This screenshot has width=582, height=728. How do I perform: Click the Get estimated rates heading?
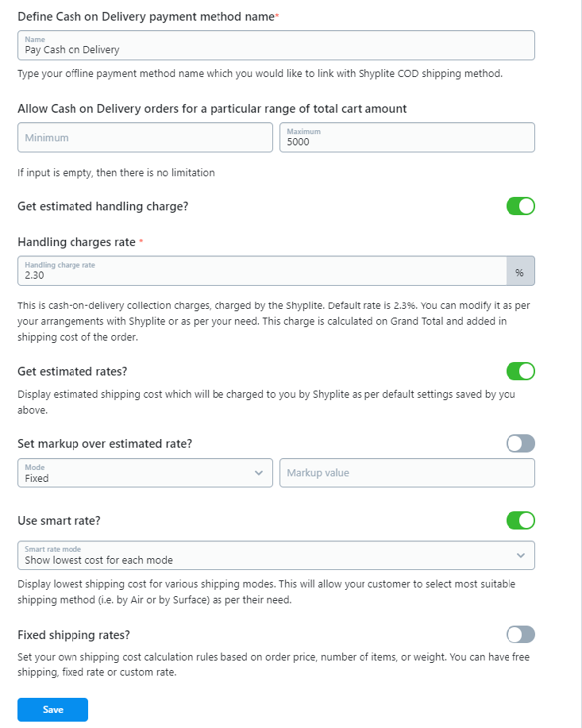click(72, 372)
